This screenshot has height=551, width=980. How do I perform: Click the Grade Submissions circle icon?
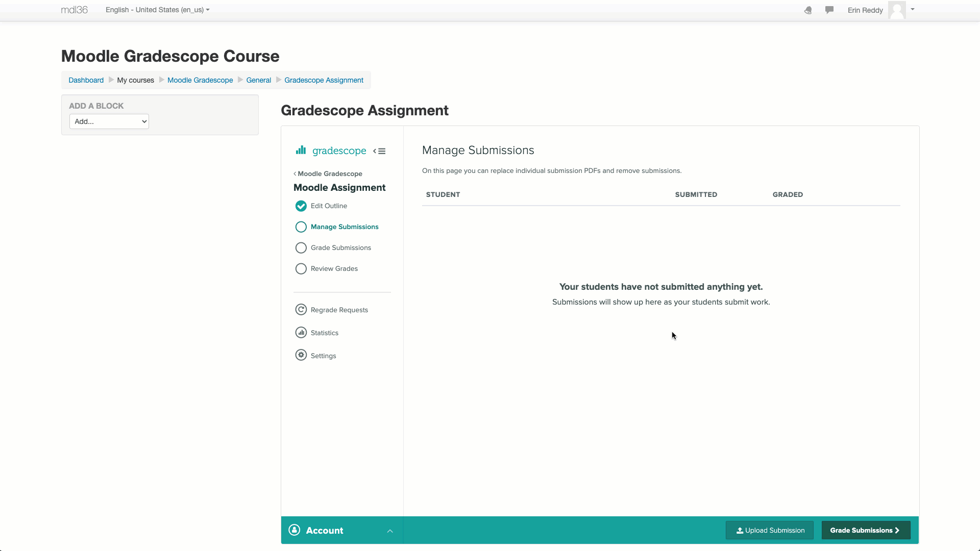(301, 248)
